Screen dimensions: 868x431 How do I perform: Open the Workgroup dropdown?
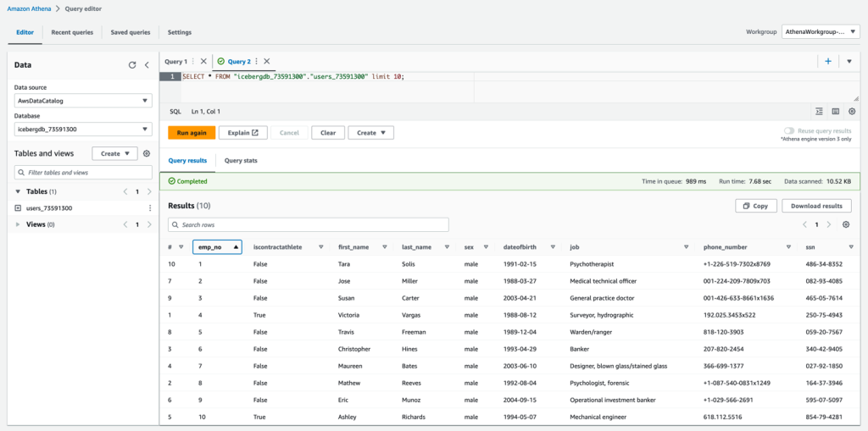click(x=821, y=32)
